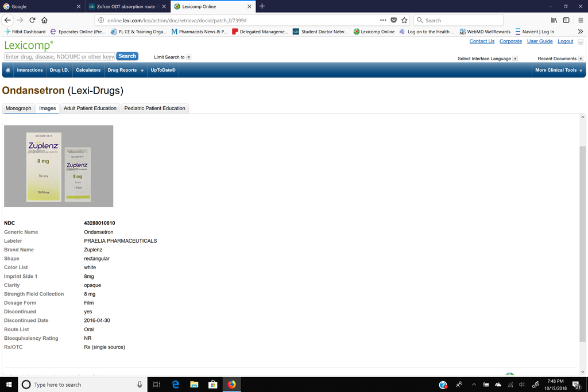Open the User Guide link
The image size is (588, 392).
pyautogui.click(x=540, y=41)
